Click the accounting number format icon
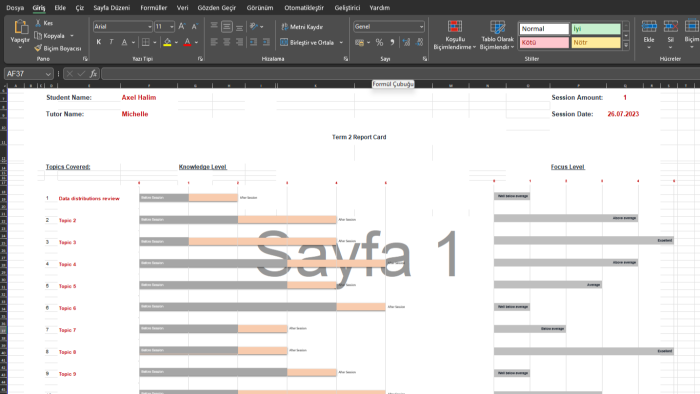 [x=359, y=42]
